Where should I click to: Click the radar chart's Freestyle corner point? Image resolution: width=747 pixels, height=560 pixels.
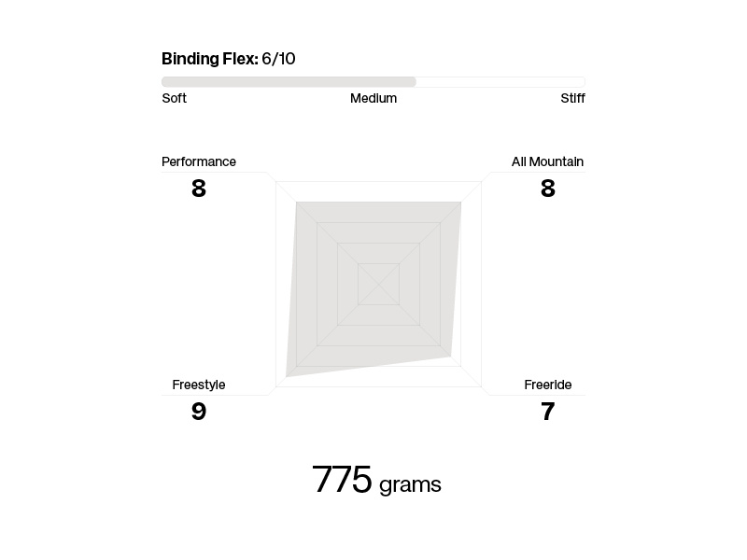coord(287,376)
